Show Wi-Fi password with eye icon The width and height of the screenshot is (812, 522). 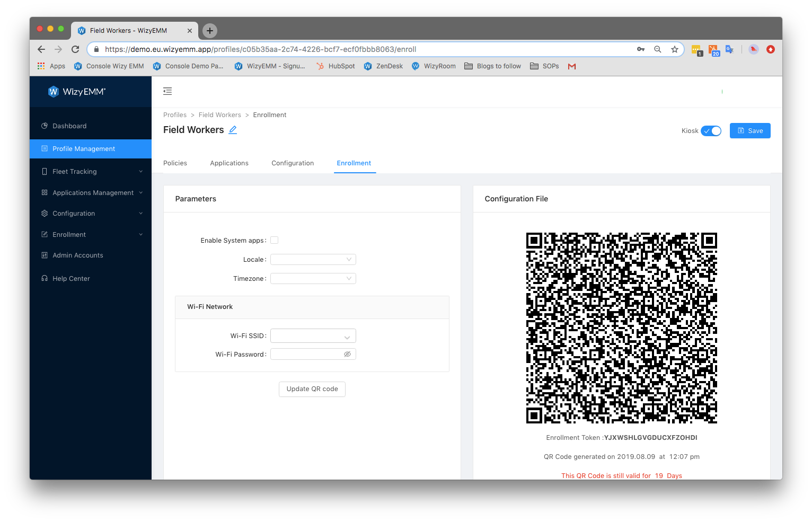click(x=347, y=354)
